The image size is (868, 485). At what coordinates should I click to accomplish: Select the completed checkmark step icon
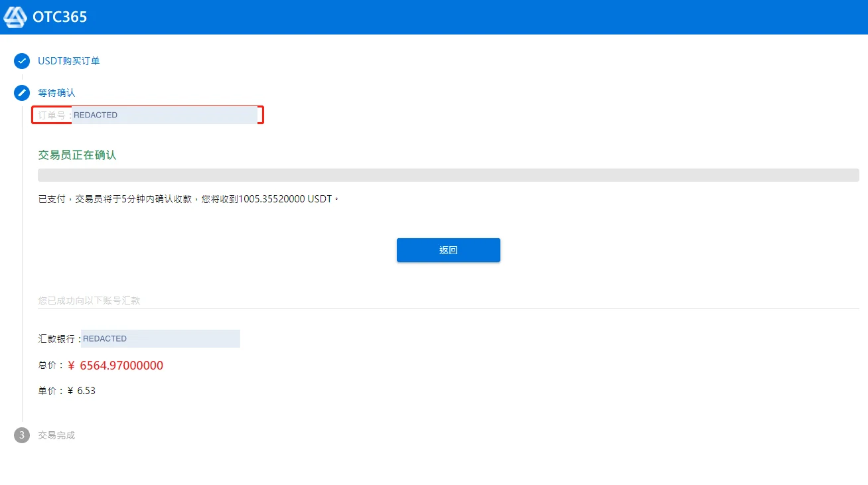22,61
